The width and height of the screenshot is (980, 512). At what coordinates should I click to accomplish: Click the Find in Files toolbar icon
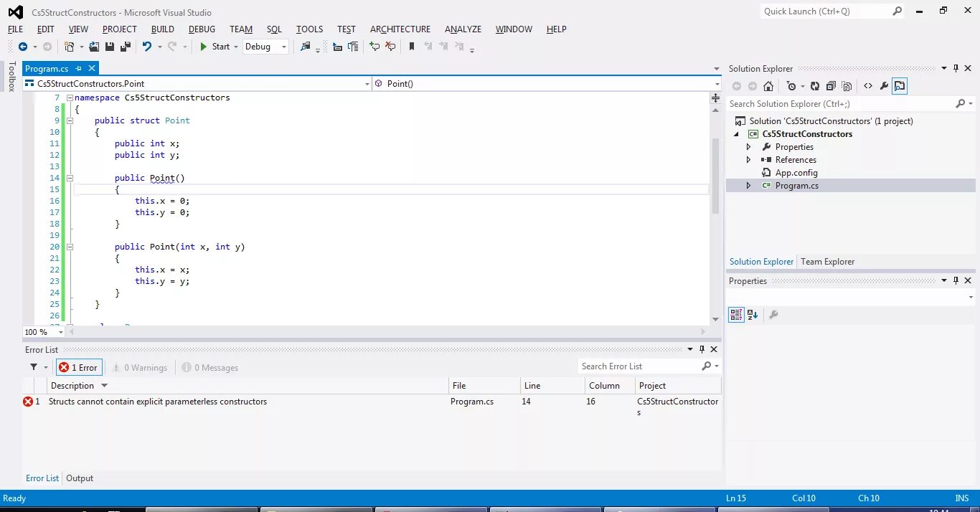(306, 47)
